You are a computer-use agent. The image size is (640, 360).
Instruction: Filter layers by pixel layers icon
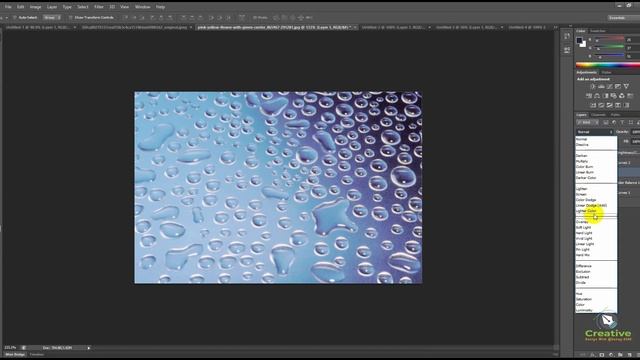point(606,122)
